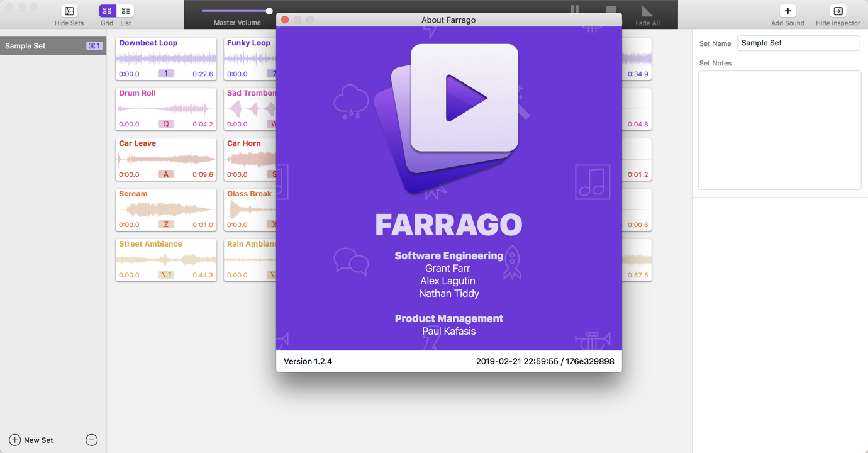Play the Car Leave sound tile

tap(166, 159)
